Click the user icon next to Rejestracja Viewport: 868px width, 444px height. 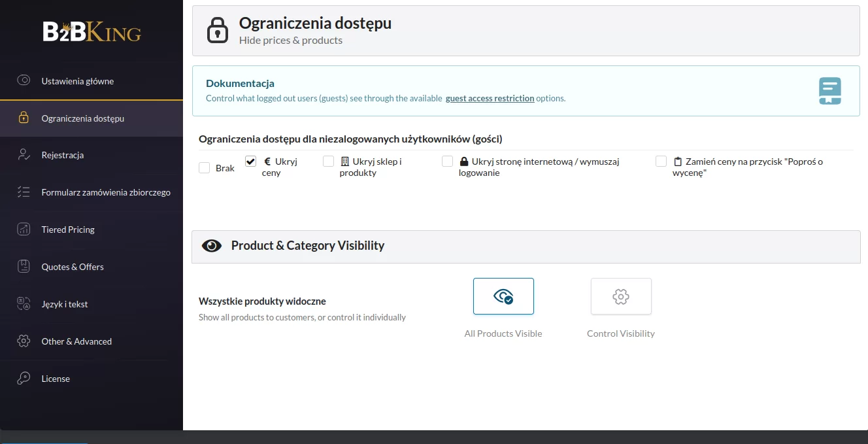coord(24,155)
